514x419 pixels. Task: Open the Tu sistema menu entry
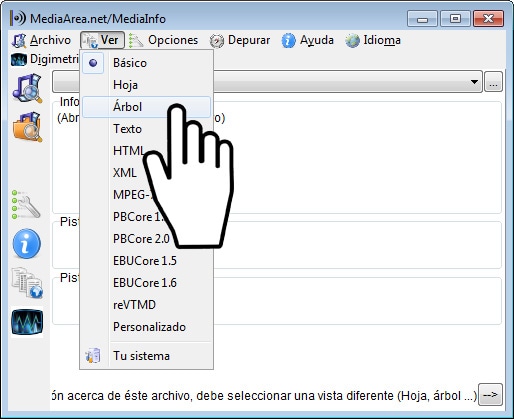(146, 356)
